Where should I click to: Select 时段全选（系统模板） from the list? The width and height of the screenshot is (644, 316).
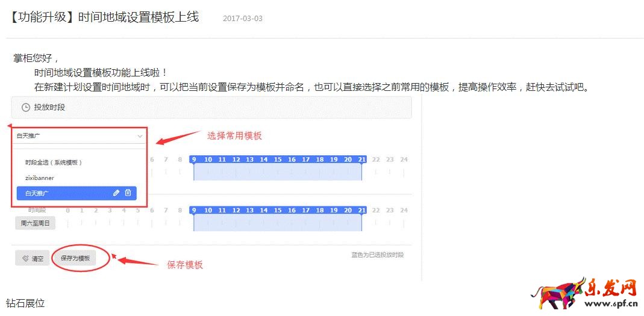coord(54,163)
